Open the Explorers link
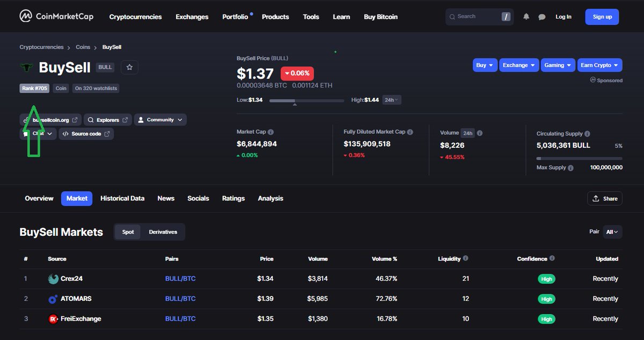The height and width of the screenshot is (340, 644). tap(108, 120)
